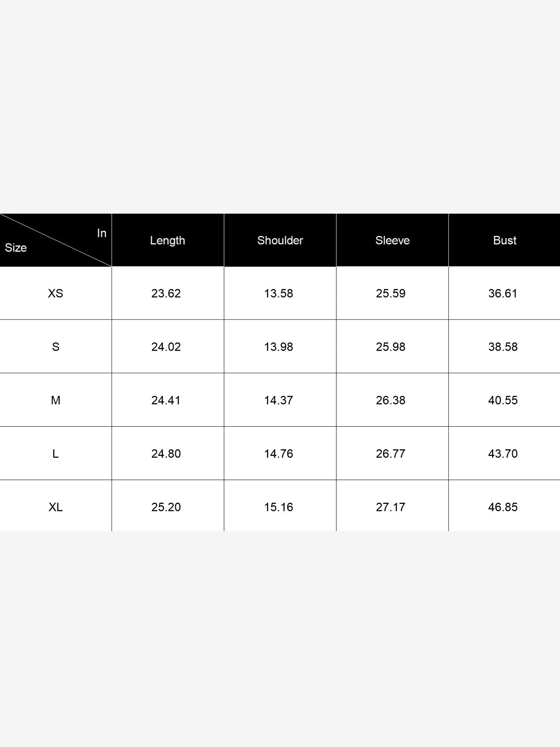
Task: Select the XS size row label
Action: pyautogui.click(x=56, y=294)
